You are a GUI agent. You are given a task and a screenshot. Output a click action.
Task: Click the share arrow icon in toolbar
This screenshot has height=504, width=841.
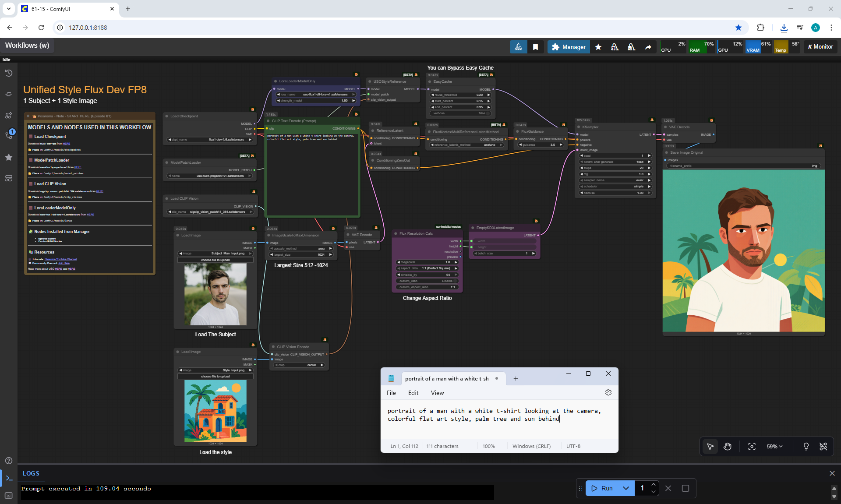(648, 47)
